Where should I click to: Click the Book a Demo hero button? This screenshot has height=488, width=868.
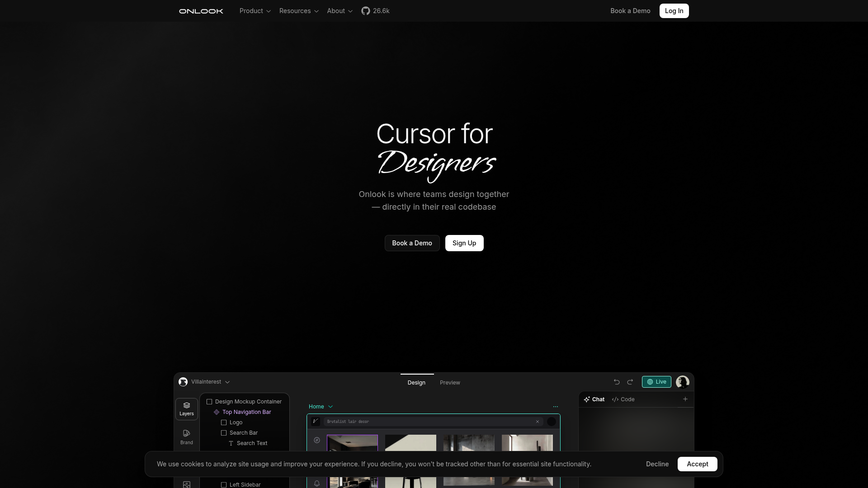(412, 243)
